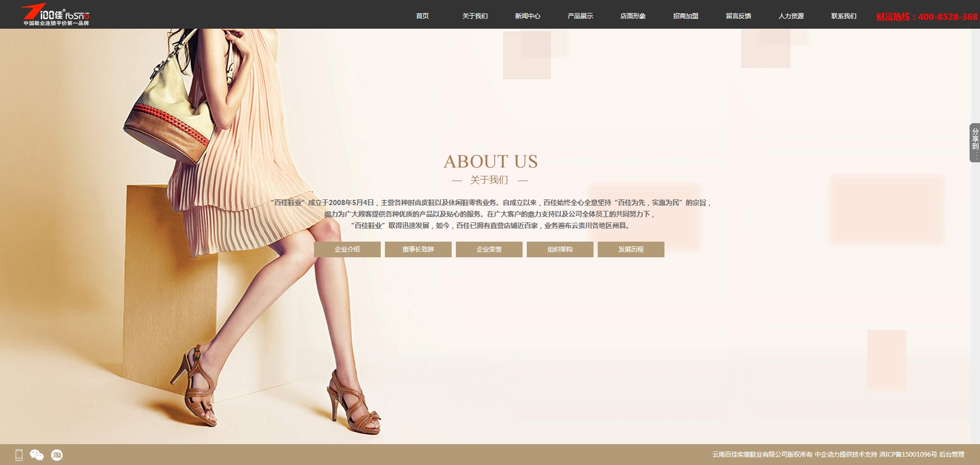Click the 组织架构 button
980x465 pixels.
560,249
